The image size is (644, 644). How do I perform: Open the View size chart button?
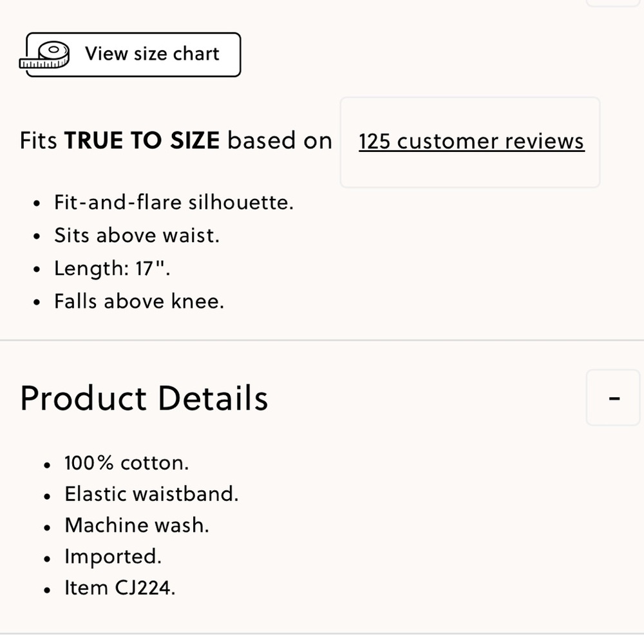133,55
